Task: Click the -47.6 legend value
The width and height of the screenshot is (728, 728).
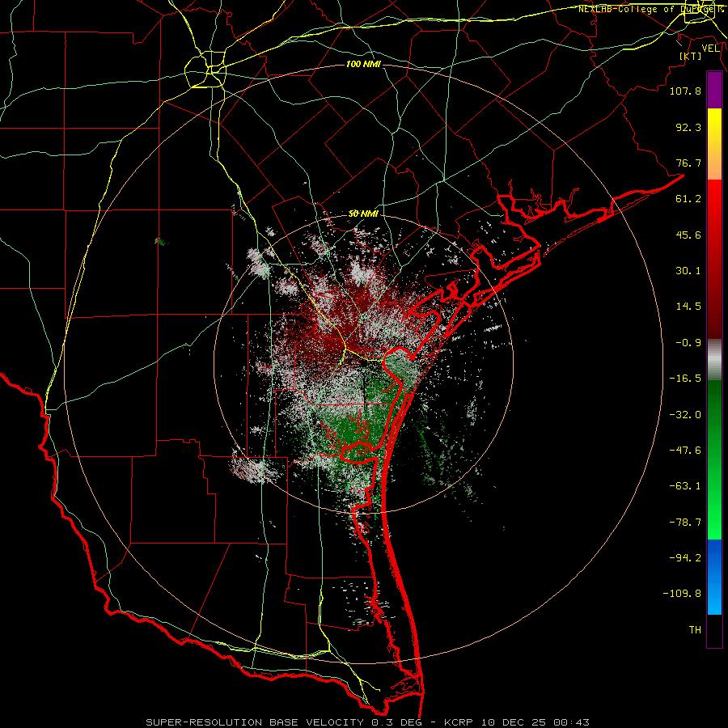Action: pyautogui.click(x=685, y=451)
